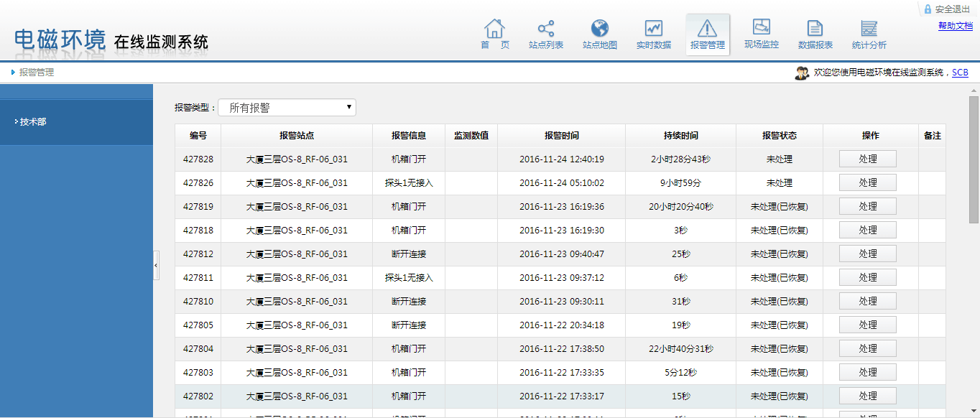Click alarm time 2016-11-24 05:10:02
980x418 pixels.
tap(562, 182)
